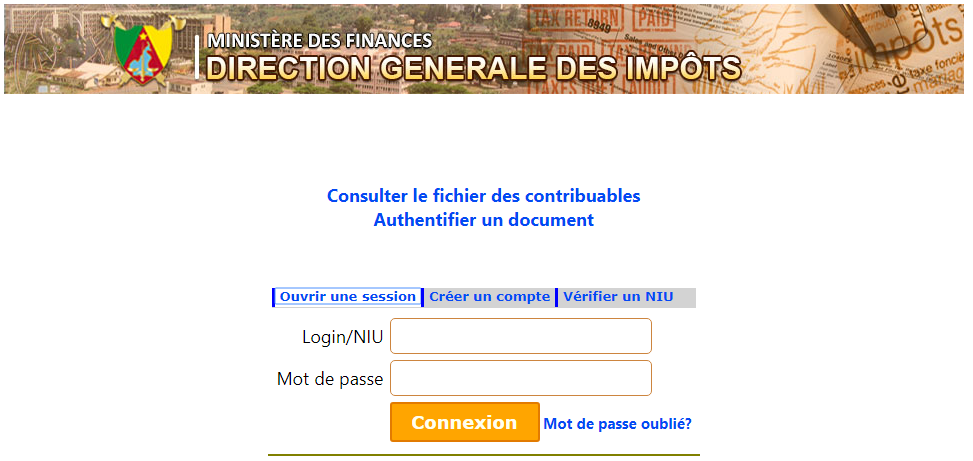973x461 pixels.
Task: Click the Cameroon coat of arms emblem
Action: (x=139, y=54)
